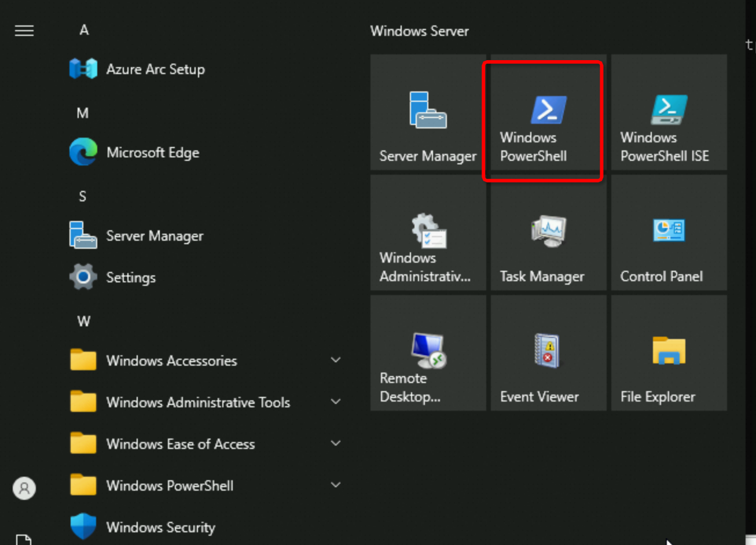Open the Server Manager tile

pyautogui.click(x=428, y=112)
